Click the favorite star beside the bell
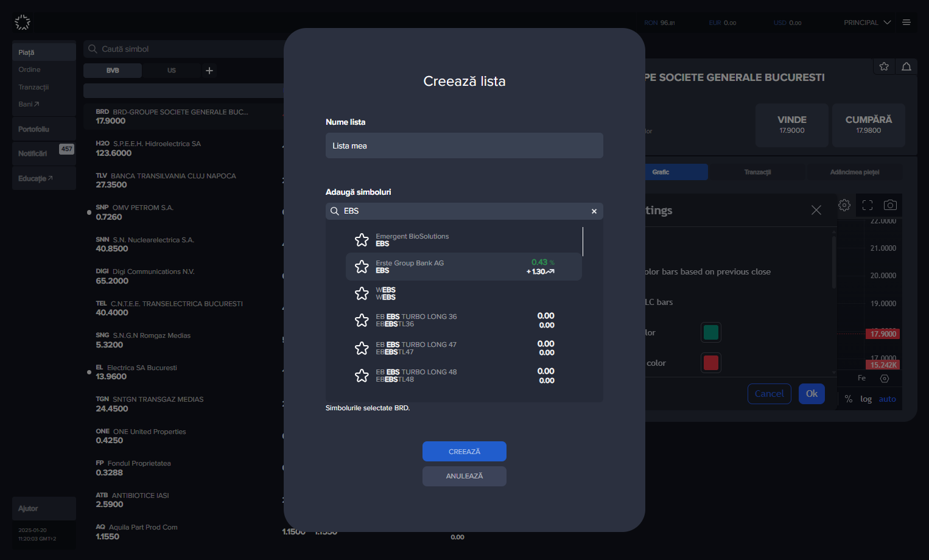Viewport: 929px width, 560px height. coord(884,66)
